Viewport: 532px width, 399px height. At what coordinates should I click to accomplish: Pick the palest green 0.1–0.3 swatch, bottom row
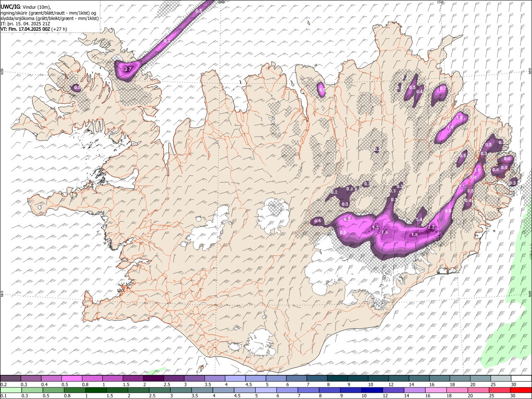(11, 390)
